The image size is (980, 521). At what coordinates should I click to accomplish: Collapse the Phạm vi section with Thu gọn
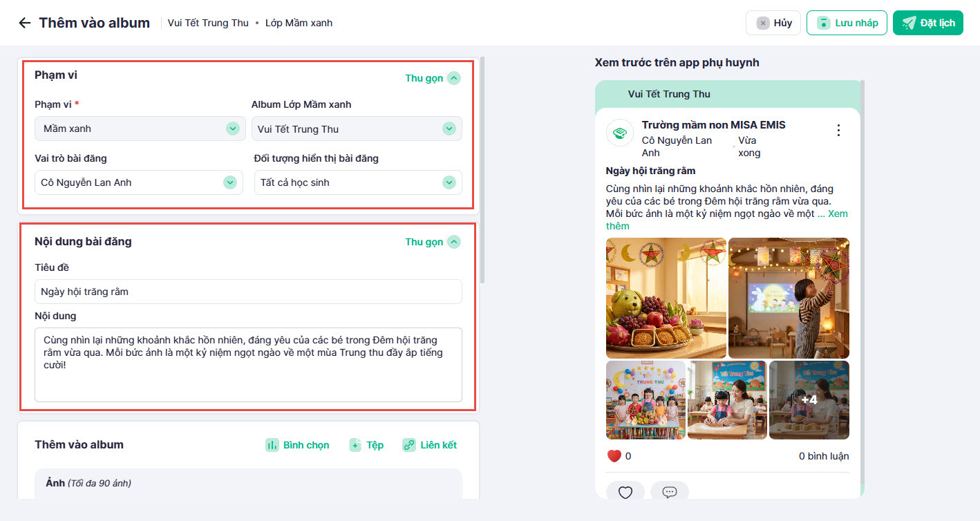(x=432, y=78)
